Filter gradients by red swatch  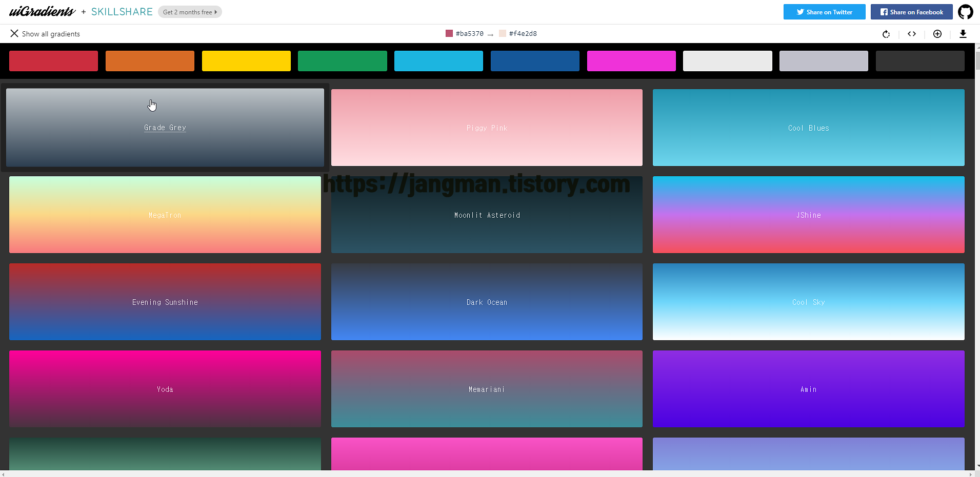[x=53, y=61]
